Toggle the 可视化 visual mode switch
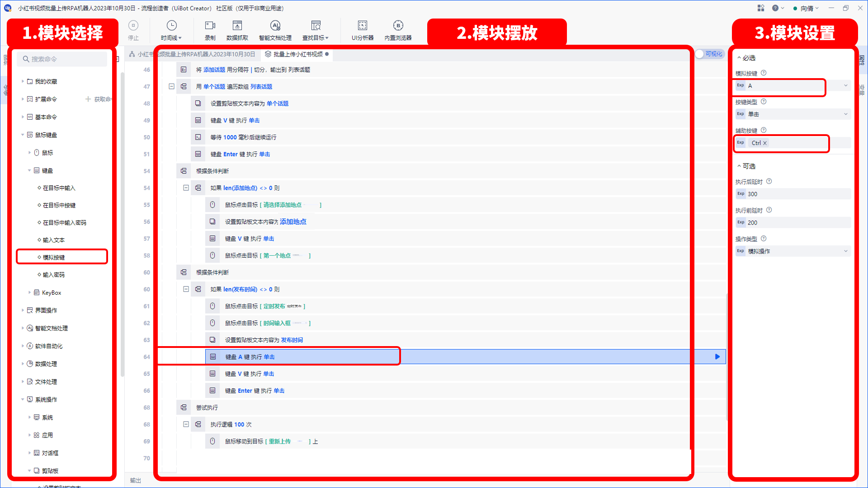 pos(709,54)
